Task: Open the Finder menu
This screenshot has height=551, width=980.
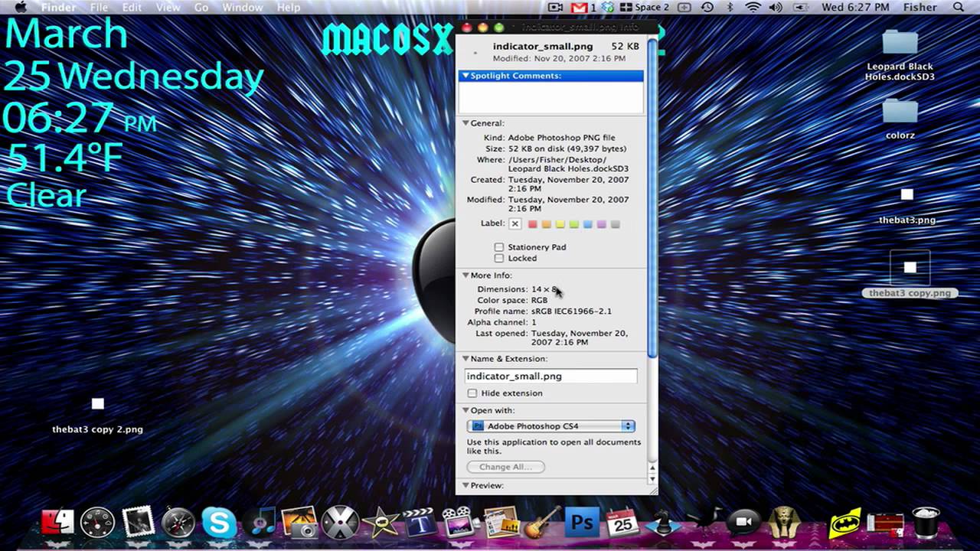Action: click(x=58, y=7)
